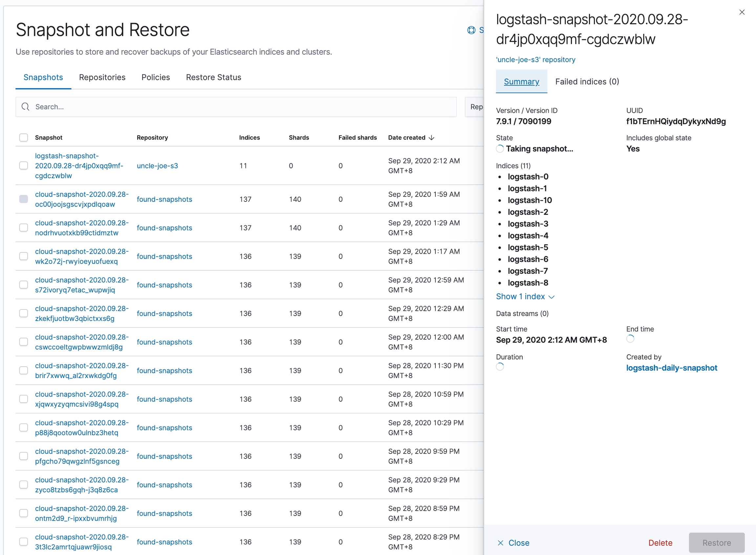This screenshot has height=555, width=756.
Task: Toggle the select-all snapshots checkbox
Action: (x=24, y=138)
